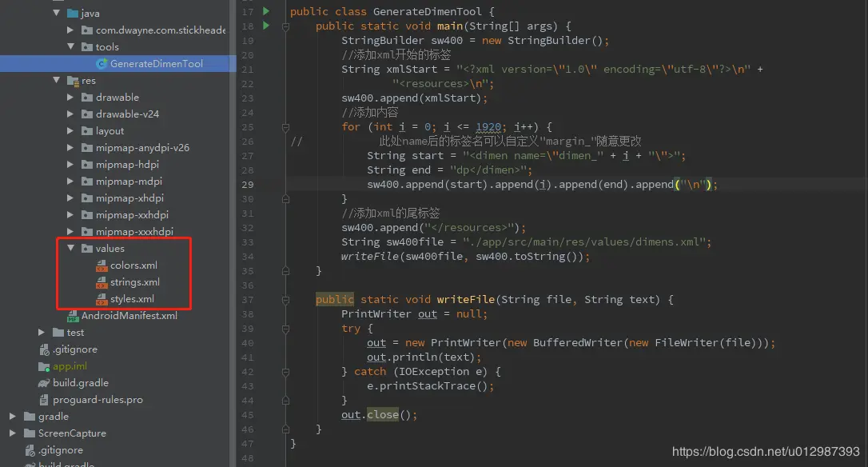This screenshot has height=467, width=868.
Task: Click the gradle folder icon
Action: point(30,416)
